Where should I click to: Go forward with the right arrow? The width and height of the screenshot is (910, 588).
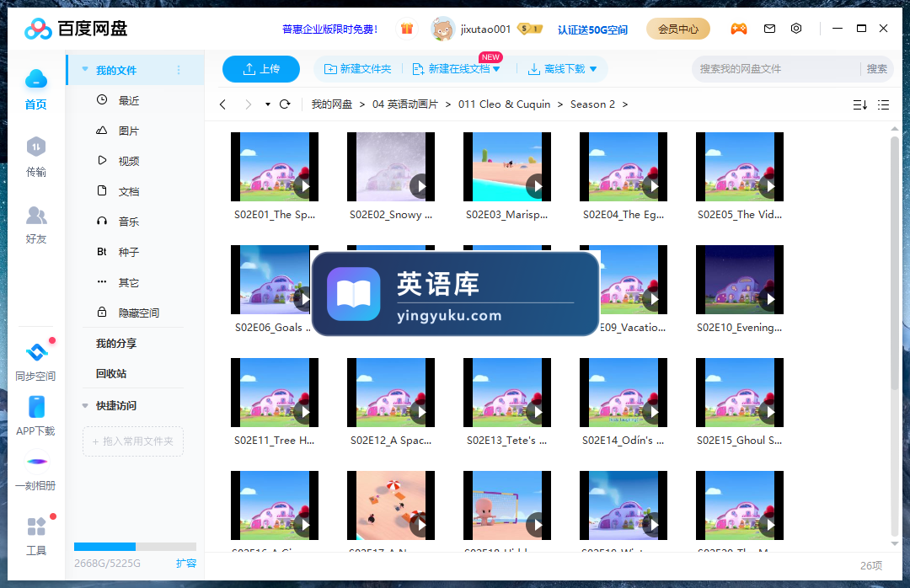coord(249,104)
